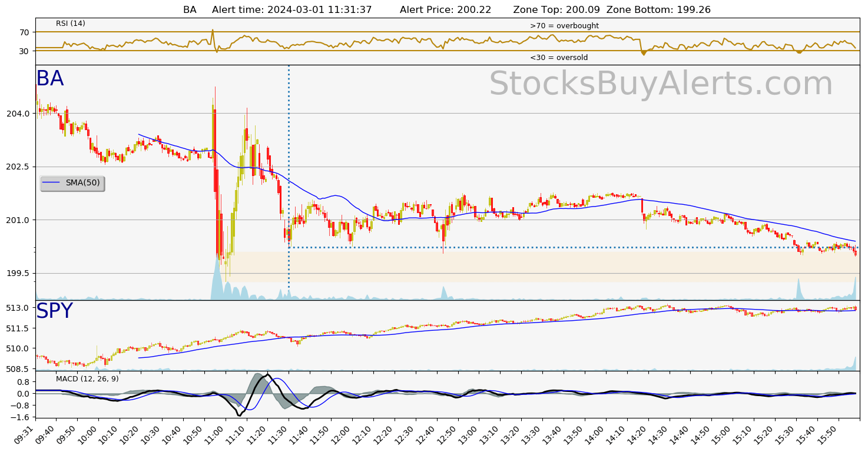Click the '<30 = oversold' annotation
Screen dimensions: 868x452
click(559, 58)
